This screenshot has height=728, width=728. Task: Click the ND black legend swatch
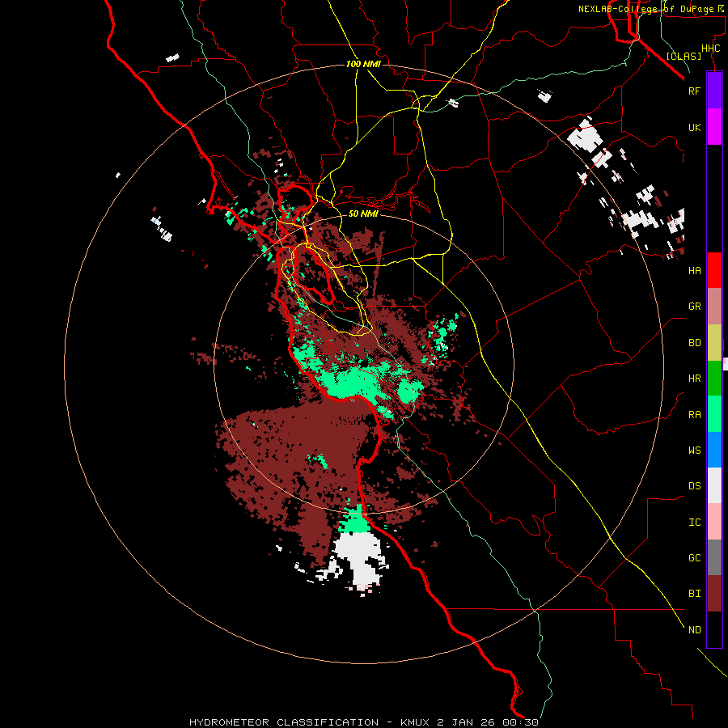tap(714, 629)
